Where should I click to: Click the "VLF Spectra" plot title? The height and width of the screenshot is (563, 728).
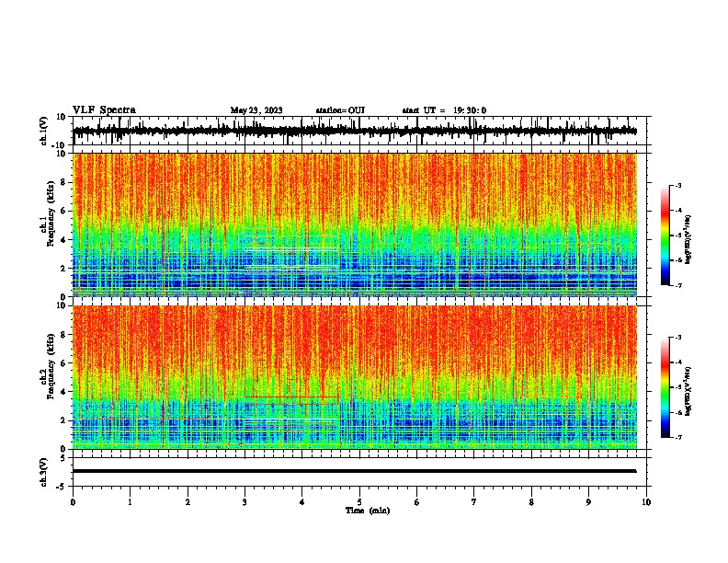pos(104,110)
